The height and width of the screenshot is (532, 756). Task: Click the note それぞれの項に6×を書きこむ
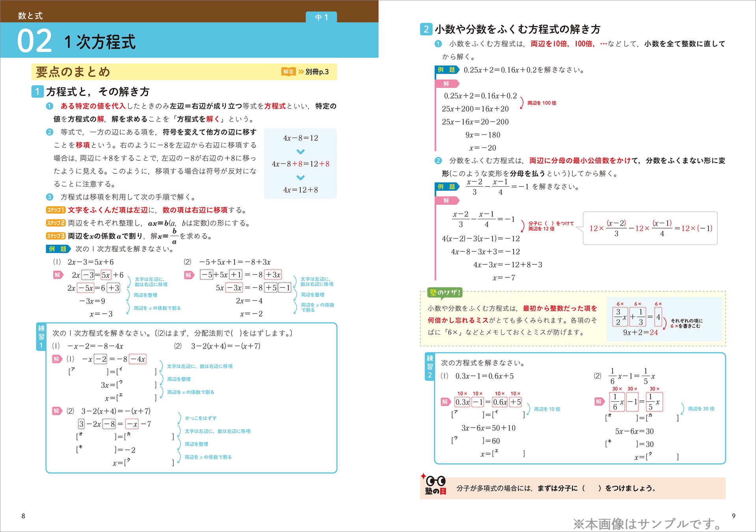(x=687, y=324)
